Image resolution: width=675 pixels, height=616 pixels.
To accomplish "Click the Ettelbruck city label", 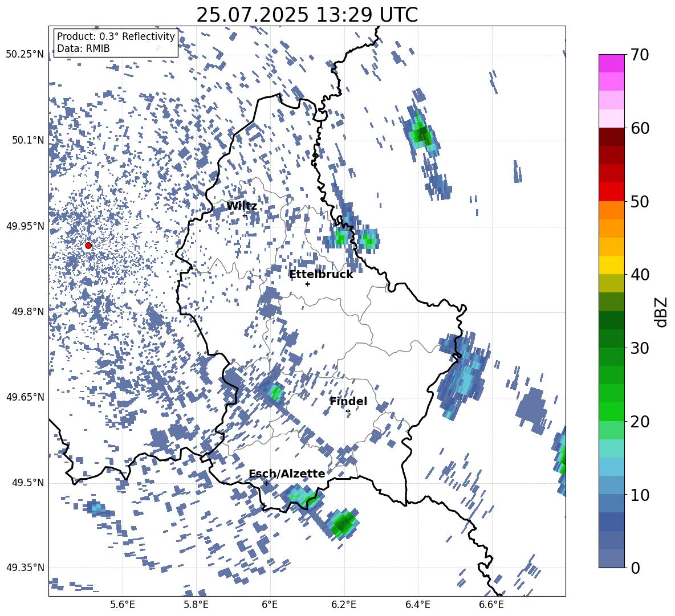I will pos(321,275).
